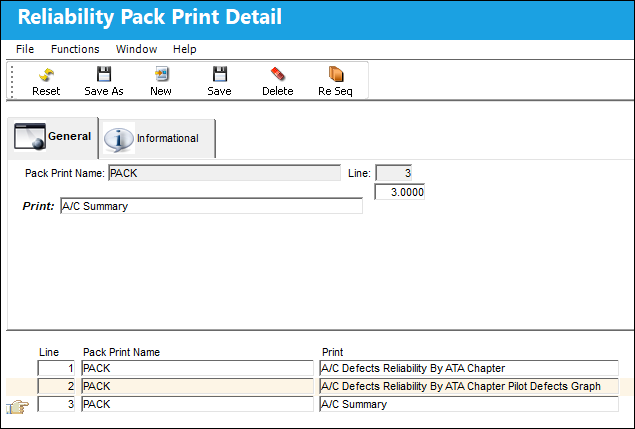Click the Save toolbar icon
Image resolution: width=635 pixels, height=429 pixels.
coord(219,75)
